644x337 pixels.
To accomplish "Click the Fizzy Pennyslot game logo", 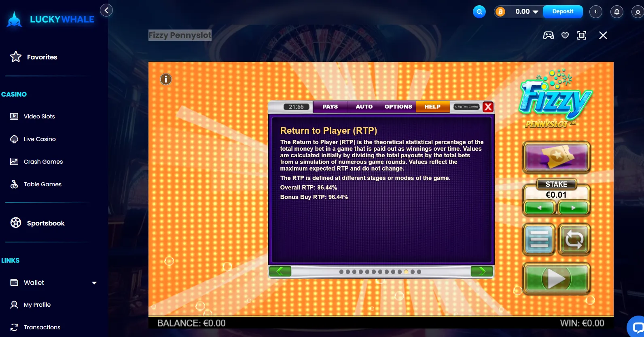I will click(x=556, y=99).
